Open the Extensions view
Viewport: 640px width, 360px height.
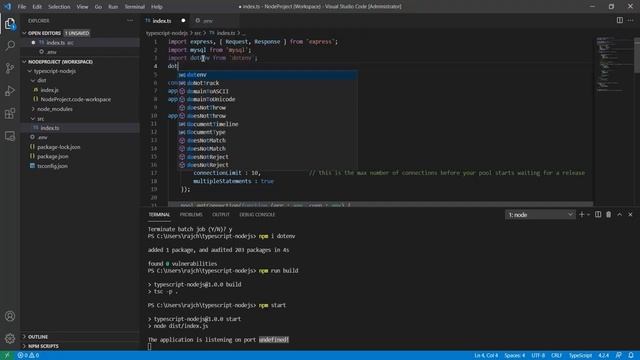[x=10, y=113]
